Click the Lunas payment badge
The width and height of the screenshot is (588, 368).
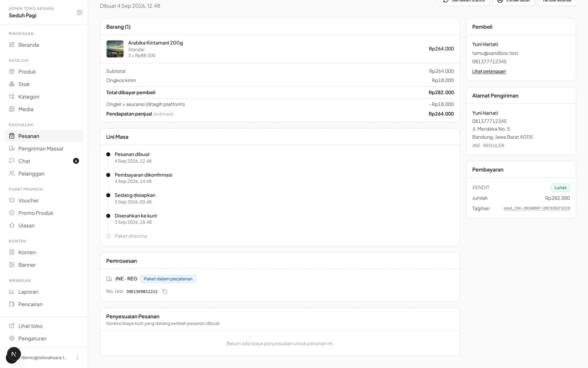click(x=560, y=188)
